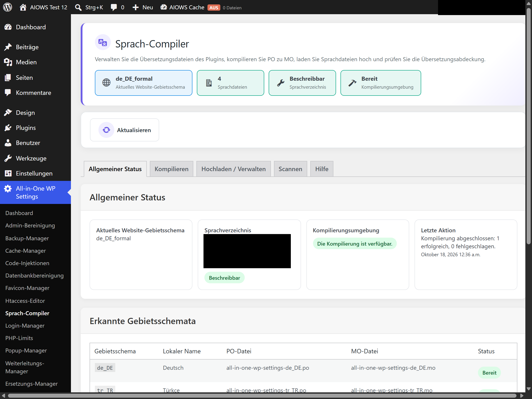532x399 pixels.
Task: Switch to the Kompilieren tab
Action: tap(172, 169)
